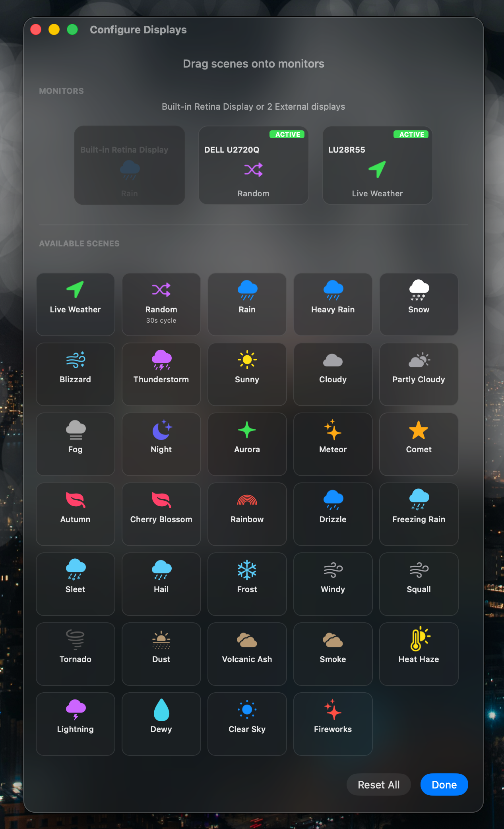
Task: Select the Hail scene
Action: pos(161,584)
